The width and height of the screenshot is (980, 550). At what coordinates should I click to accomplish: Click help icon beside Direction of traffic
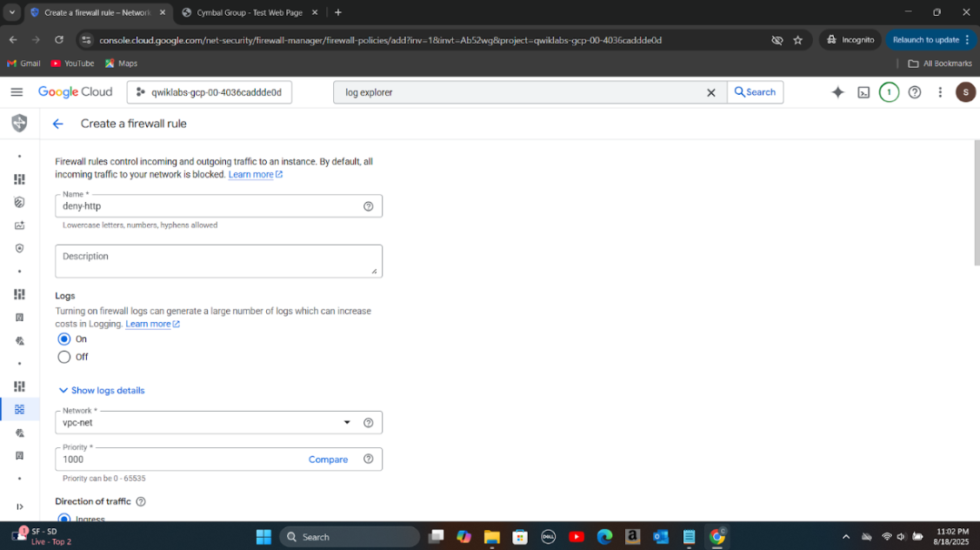pyautogui.click(x=141, y=501)
